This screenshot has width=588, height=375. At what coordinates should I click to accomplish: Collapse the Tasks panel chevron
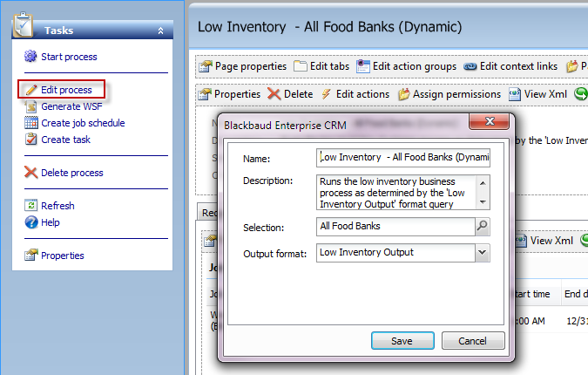(160, 31)
